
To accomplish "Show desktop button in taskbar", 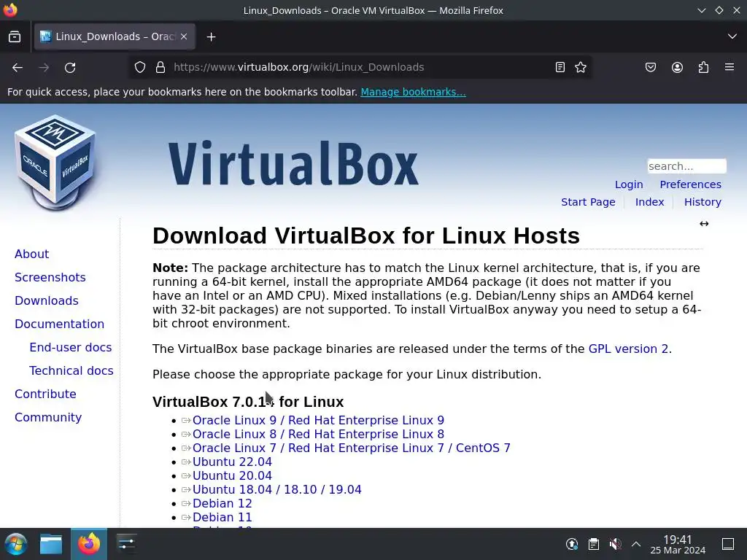I will (x=728, y=544).
